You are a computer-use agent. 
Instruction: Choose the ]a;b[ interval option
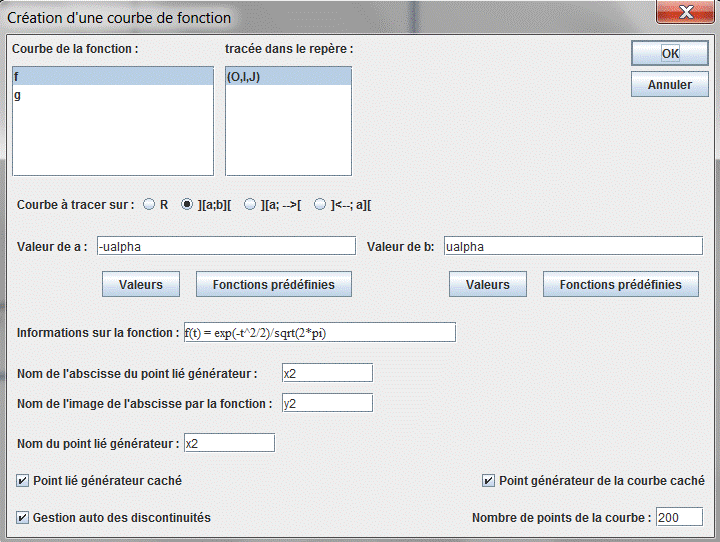pos(186,204)
